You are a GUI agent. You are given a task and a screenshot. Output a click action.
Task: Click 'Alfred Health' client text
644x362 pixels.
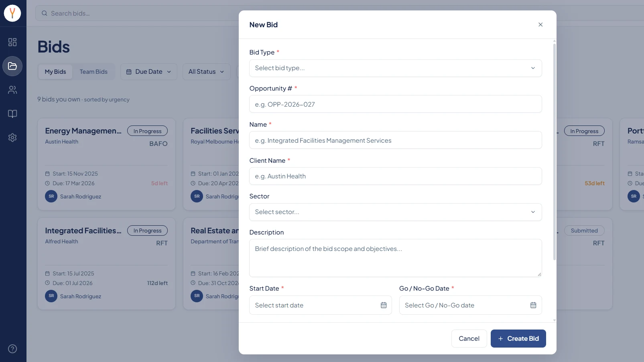(x=62, y=241)
